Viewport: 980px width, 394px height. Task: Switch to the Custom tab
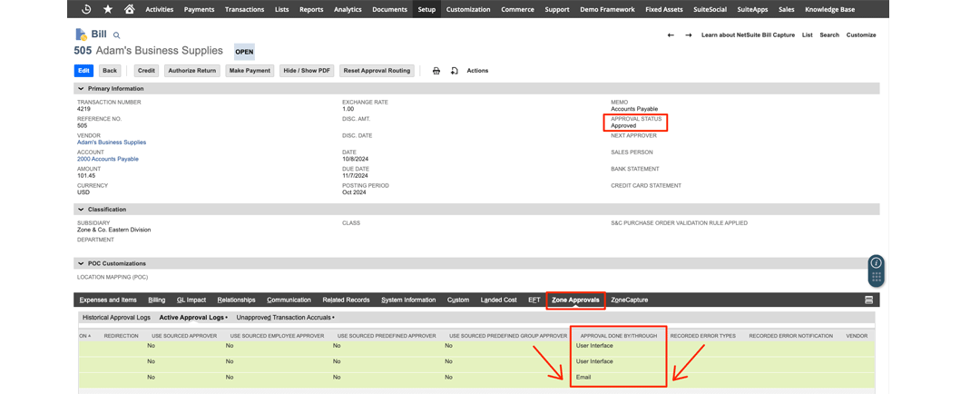(x=458, y=300)
